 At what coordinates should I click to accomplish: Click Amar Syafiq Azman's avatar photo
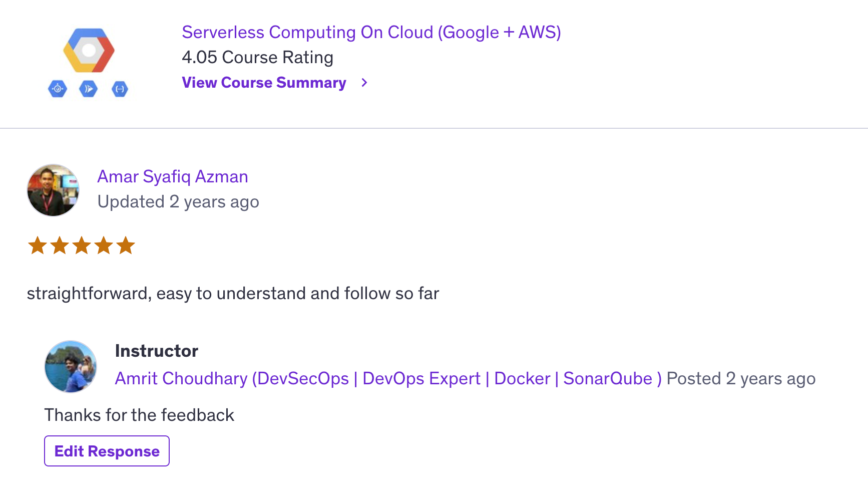pyautogui.click(x=53, y=190)
